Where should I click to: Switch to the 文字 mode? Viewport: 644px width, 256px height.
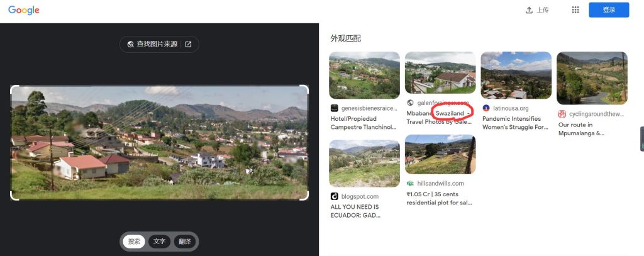[x=159, y=242]
